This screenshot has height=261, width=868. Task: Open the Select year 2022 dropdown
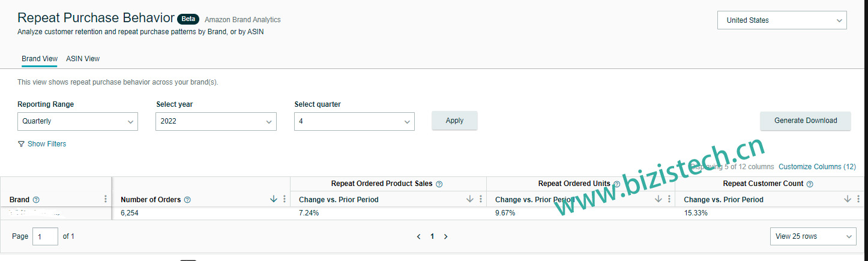[x=216, y=121]
